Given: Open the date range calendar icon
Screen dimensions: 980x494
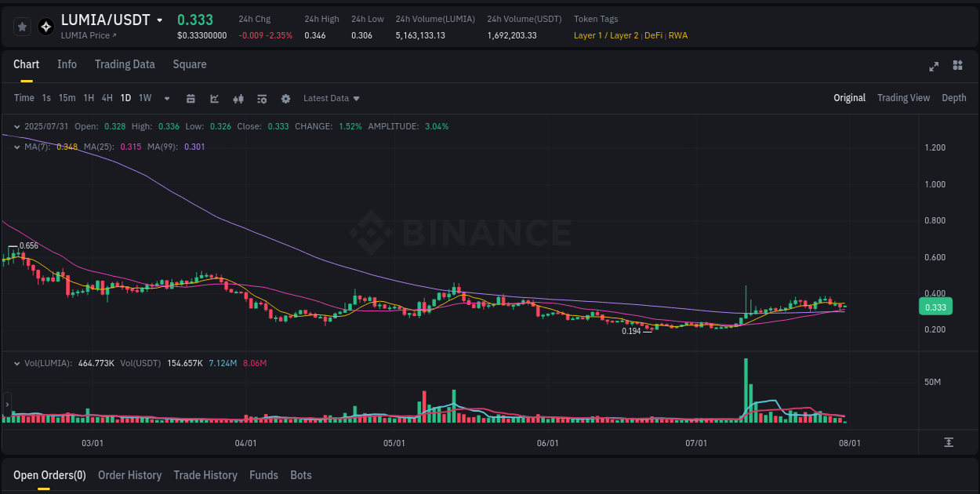Looking at the screenshot, I should [191, 98].
